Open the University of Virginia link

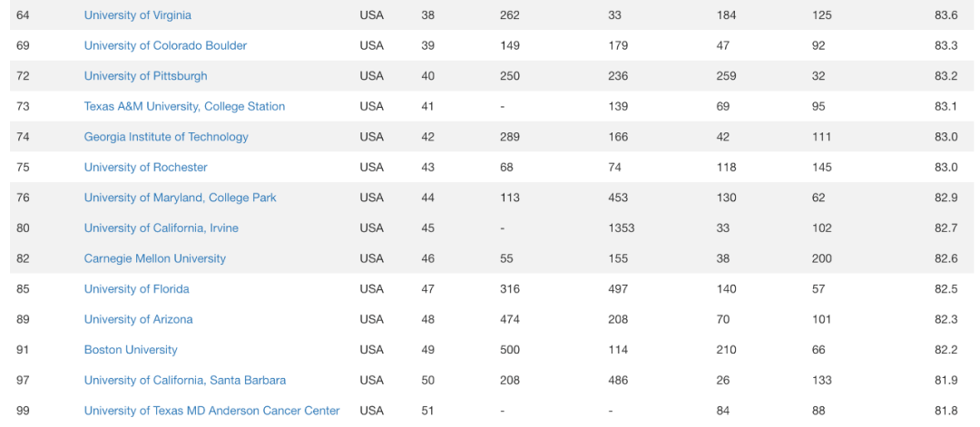(x=138, y=15)
